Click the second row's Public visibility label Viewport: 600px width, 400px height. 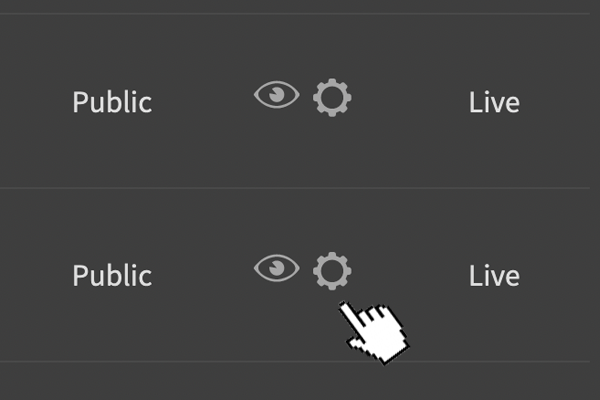[x=112, y=275]
